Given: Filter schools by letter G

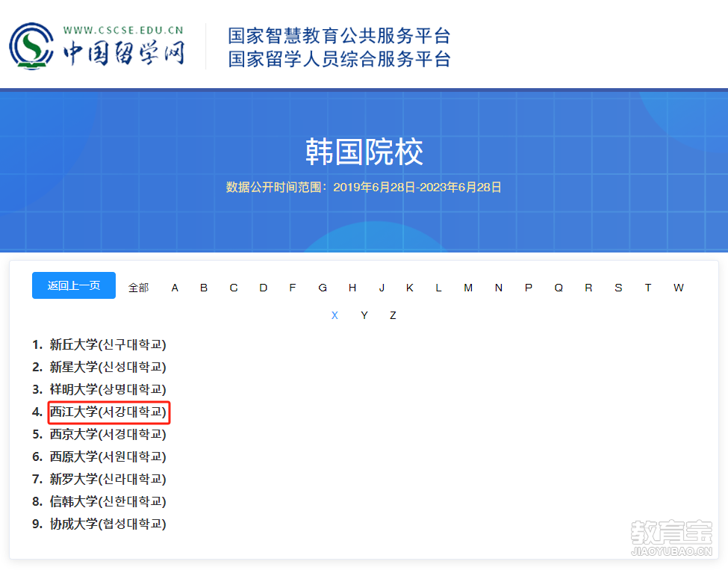Looking at the screenshot, I should click(323, 288).
